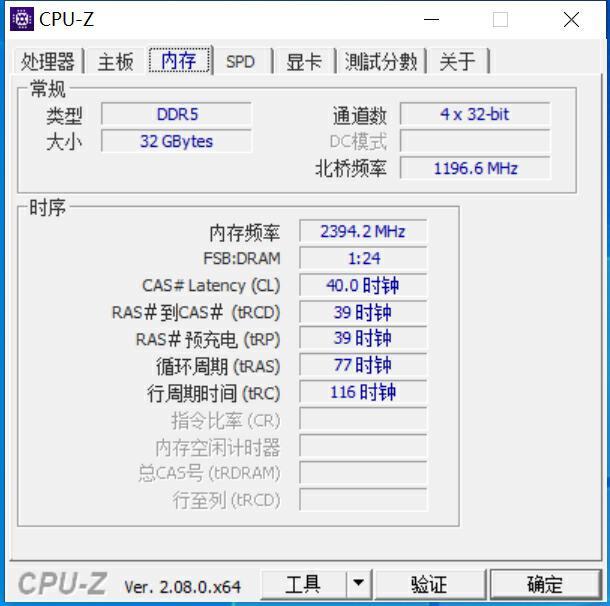This screenshot has height=606, width=610.
Task: Click the CPU-Z app icon in title bar
Action: (x=22, y=19)
